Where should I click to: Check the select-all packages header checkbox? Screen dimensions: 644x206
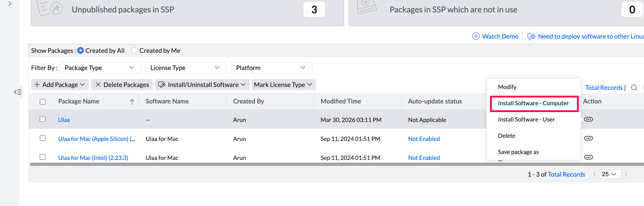[x=43, y=102]
